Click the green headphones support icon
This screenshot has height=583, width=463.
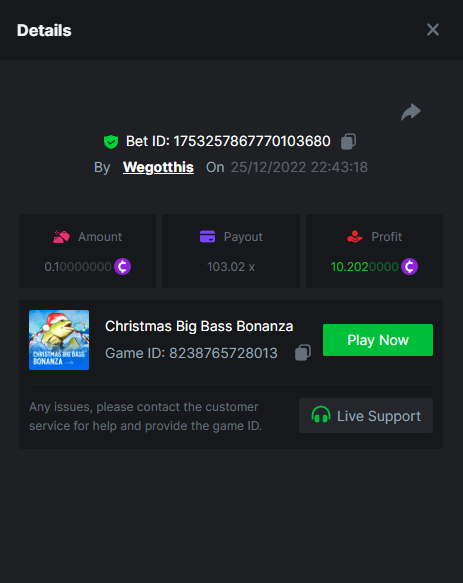321,415
